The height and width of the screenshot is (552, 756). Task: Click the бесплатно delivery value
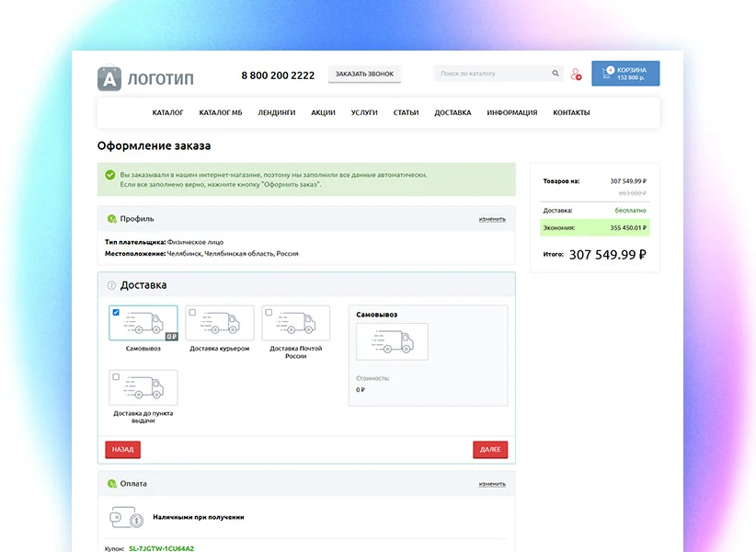pos(631,211)
